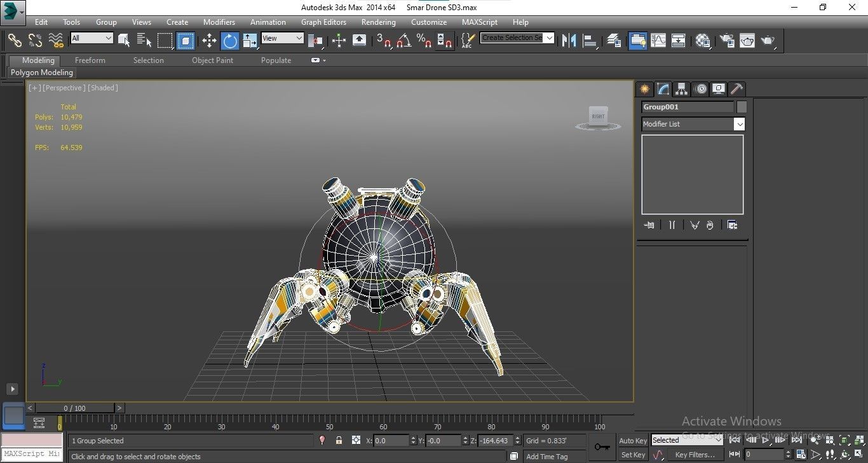This screenshot has width=868, height=463.
Task: Toggle Absolute/Offset transform type-in mode
Action: point(356,440)
